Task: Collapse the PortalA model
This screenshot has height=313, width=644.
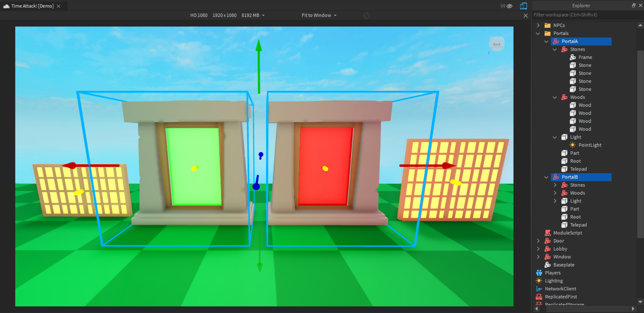Action: (546, 41)
